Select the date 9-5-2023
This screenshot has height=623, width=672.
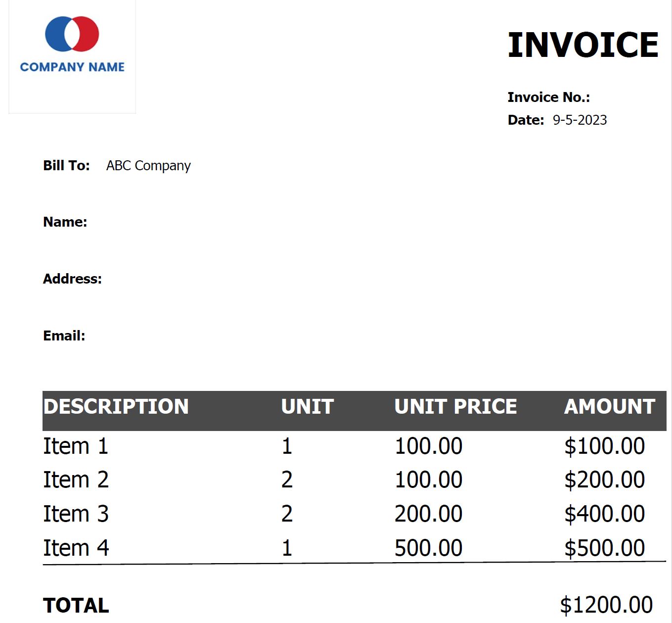point(580,120)
